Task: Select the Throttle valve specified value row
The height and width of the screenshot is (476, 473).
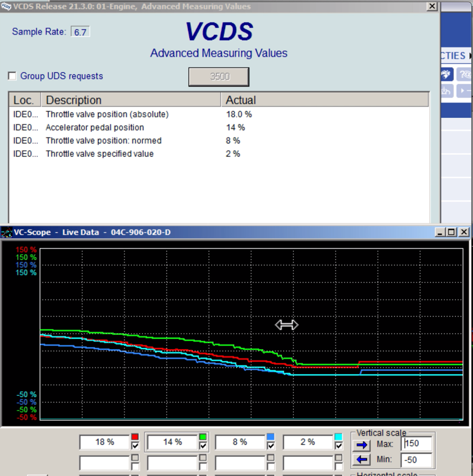Action: click(219, 154)
